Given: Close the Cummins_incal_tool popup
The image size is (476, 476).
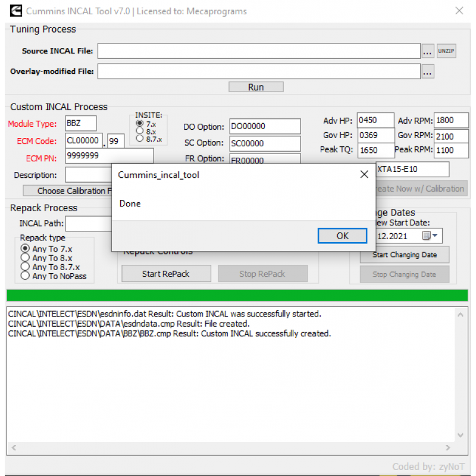Looking at the screenshot, I should click(364, 174).
